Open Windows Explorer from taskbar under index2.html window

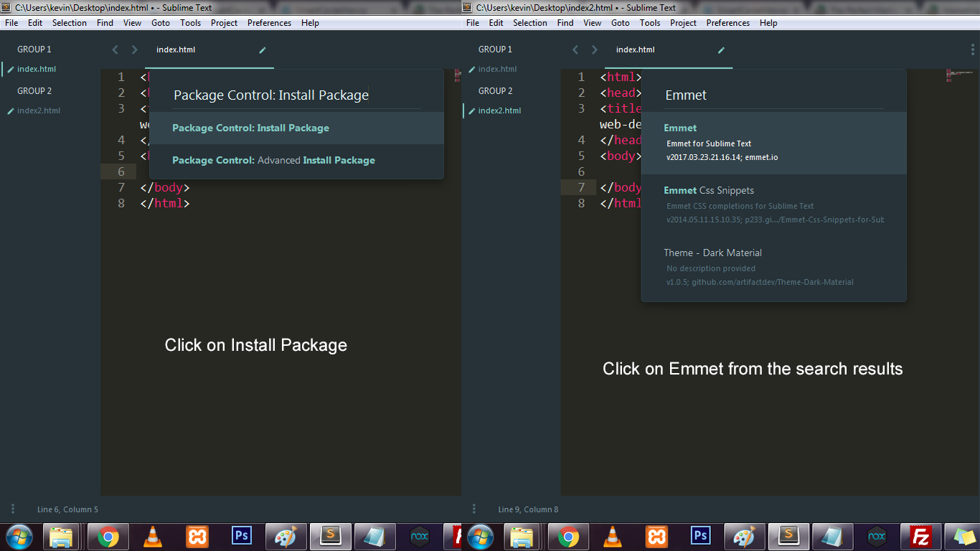click(x=523, y=536)
